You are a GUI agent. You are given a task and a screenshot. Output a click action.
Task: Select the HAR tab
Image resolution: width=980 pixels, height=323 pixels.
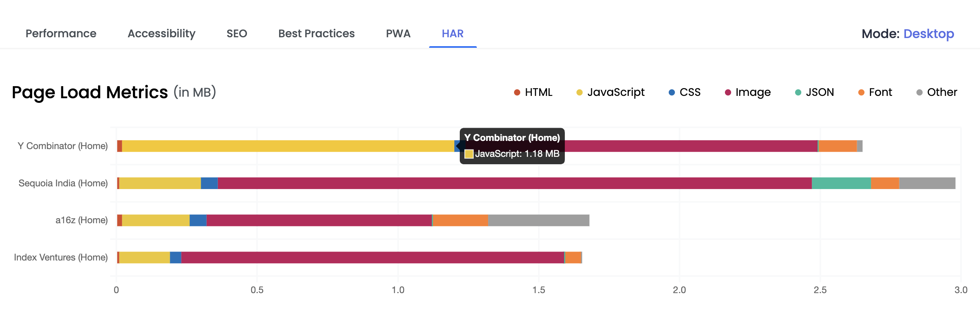pyautogui.click(x=453, y=33)
